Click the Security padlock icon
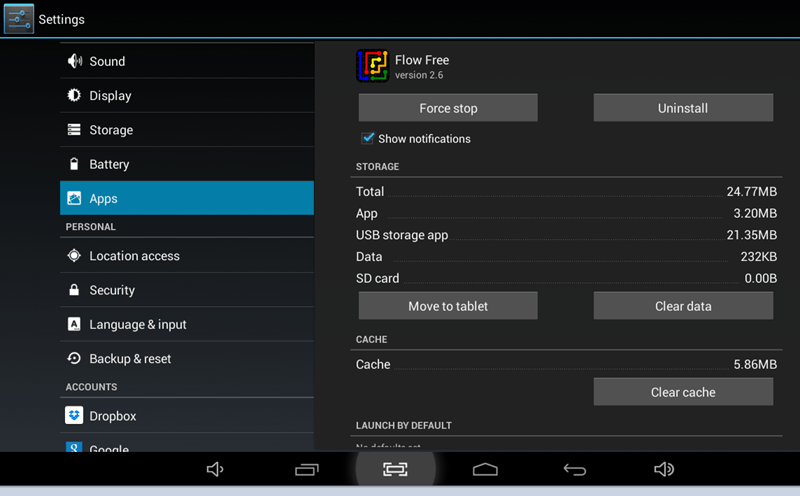This screenshot has width=800, height=496. [74, 290]
